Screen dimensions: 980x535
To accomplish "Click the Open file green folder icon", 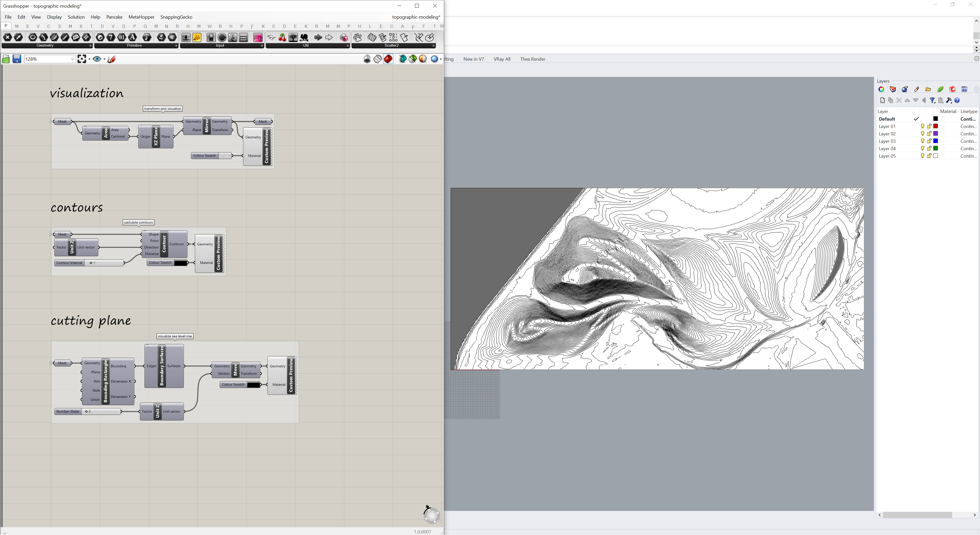I will click(6, 59).
